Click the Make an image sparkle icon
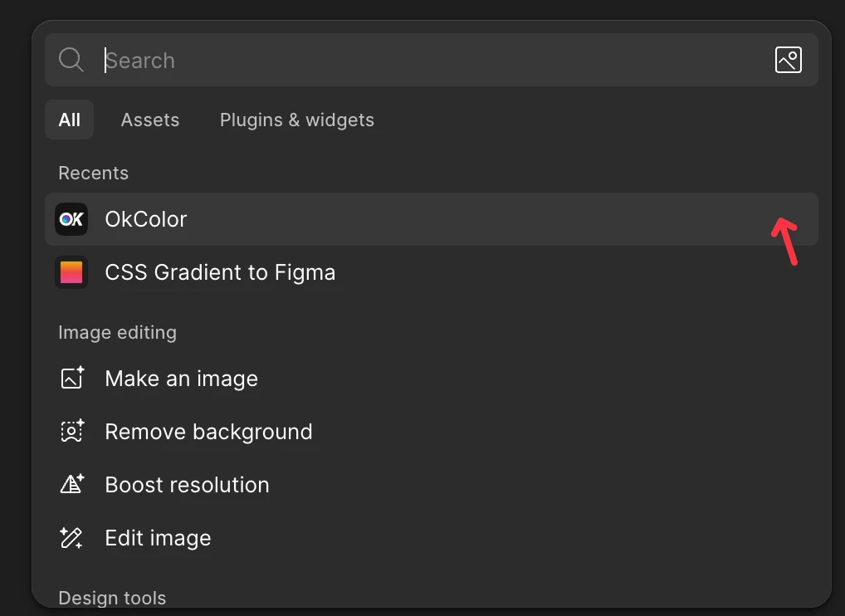Viewport: 845px width, 616px height. point(72,379)
